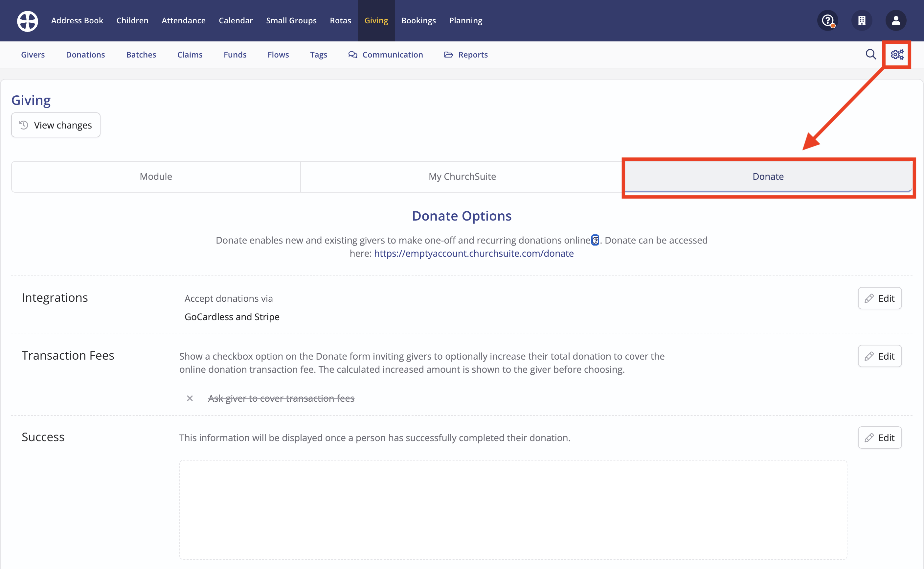This screenshot has width=924, height=569.
Task: Go to Donations in the submenu
Action: [85, 55]
